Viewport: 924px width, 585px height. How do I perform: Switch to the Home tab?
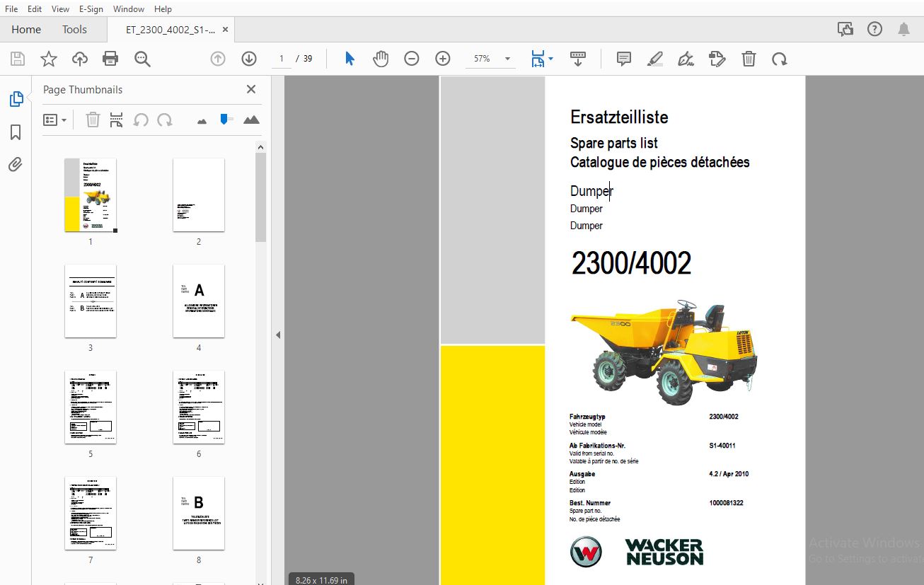click(26, 30)
